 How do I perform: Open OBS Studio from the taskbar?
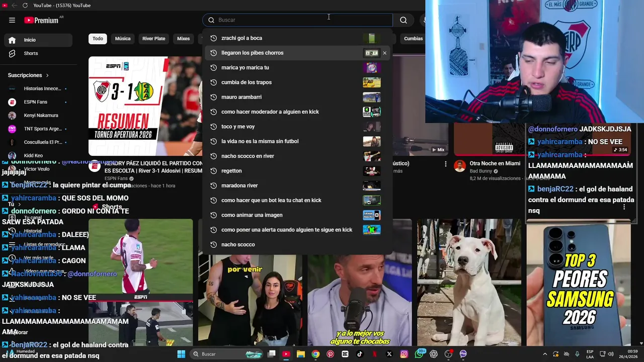pos(448,354)
